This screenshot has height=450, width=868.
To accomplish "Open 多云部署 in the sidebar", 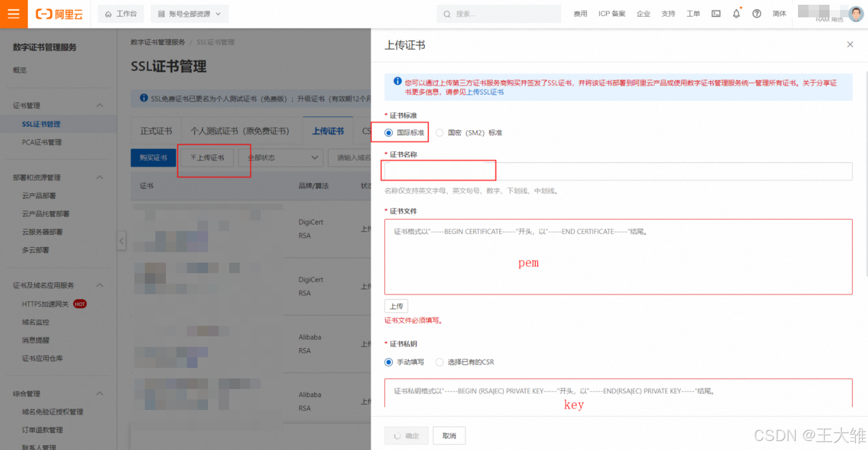I will pos(35,250).
